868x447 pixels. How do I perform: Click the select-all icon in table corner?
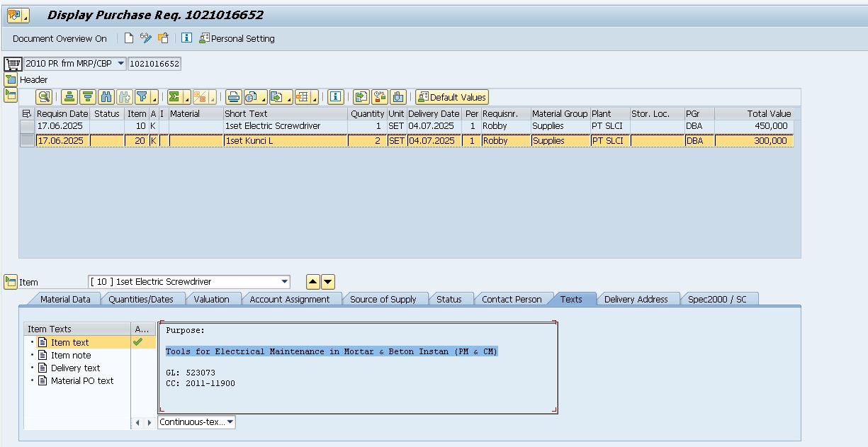27,113
